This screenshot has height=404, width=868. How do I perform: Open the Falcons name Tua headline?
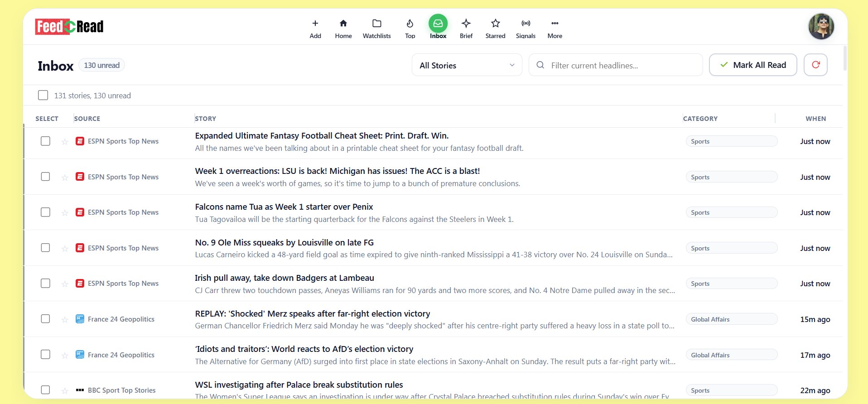[284, 207]
